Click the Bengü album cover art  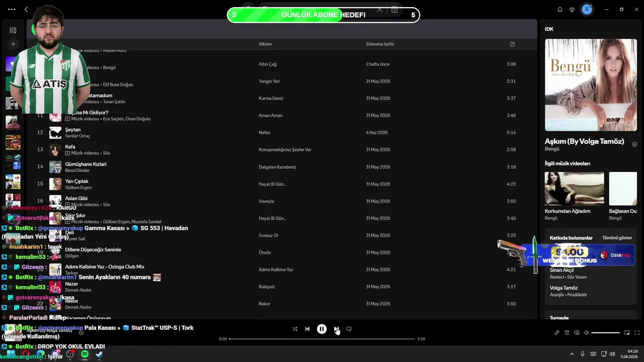pos(591,85)
